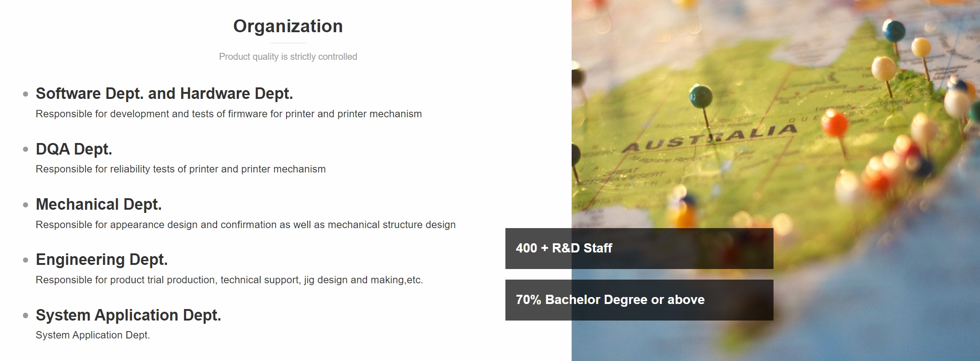The height and width of the screenshot is (361, 980).
Task: Click the bullet next to Engineering Dept.
Action: coord(26,260)
